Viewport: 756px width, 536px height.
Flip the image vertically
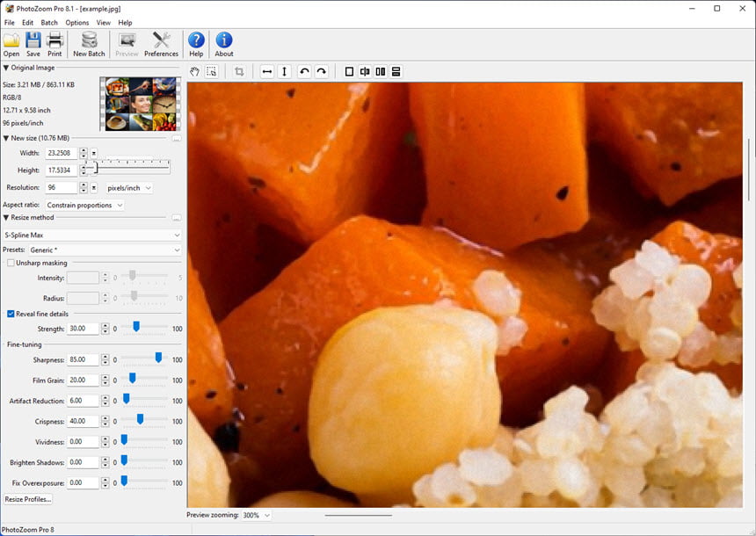pyautogui.click(x=285, y=72)
